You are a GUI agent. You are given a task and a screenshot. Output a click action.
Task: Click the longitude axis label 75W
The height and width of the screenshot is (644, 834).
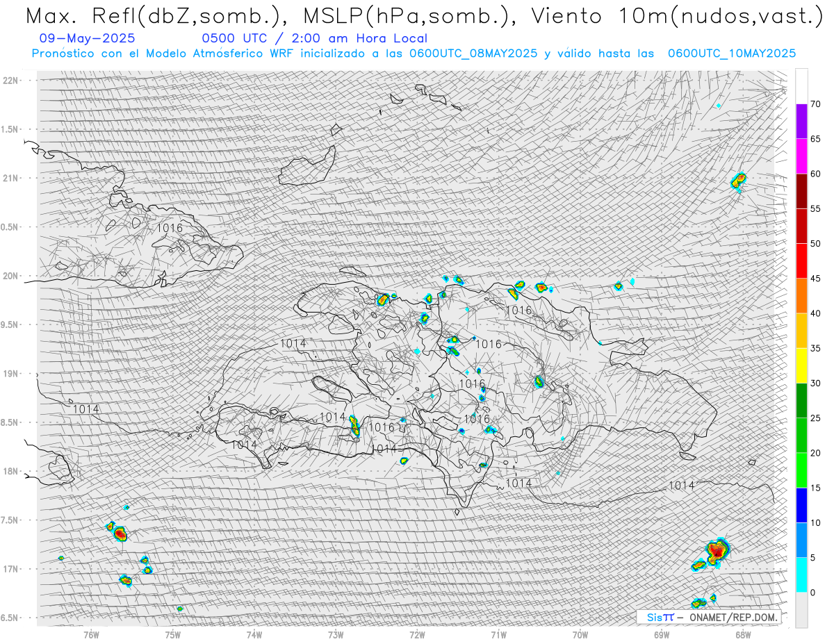coord(173,634)
